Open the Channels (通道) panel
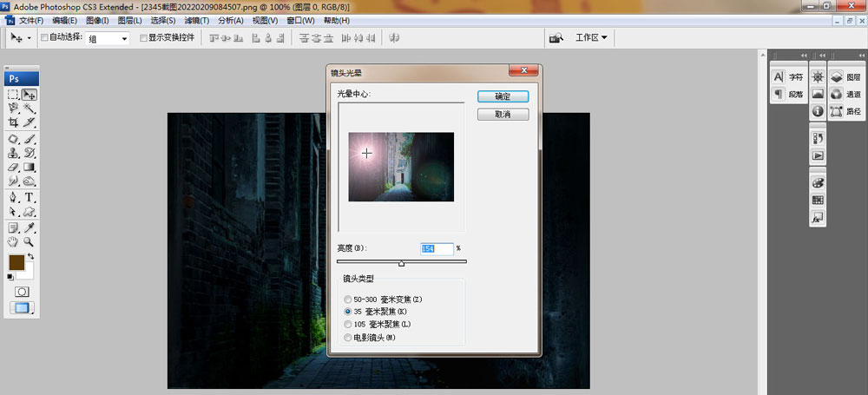 pos(846,94)
